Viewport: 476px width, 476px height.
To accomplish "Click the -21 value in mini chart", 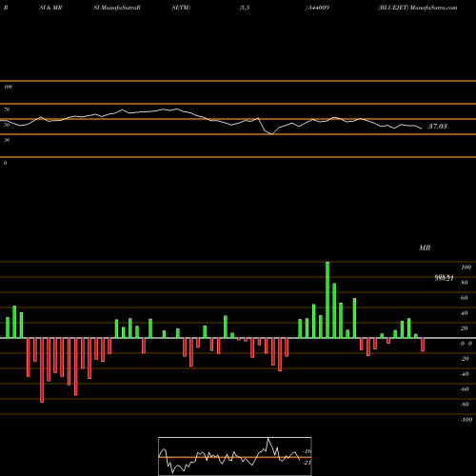I will click(307, 463).
